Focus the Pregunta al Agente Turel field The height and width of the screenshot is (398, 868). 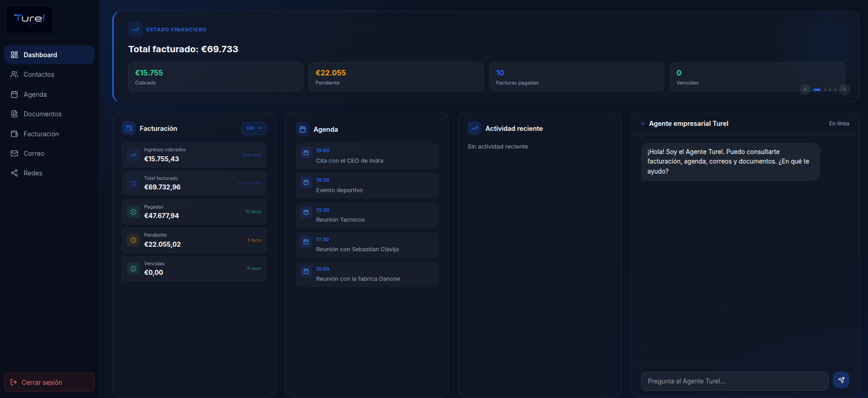click(x=734, y=381)
